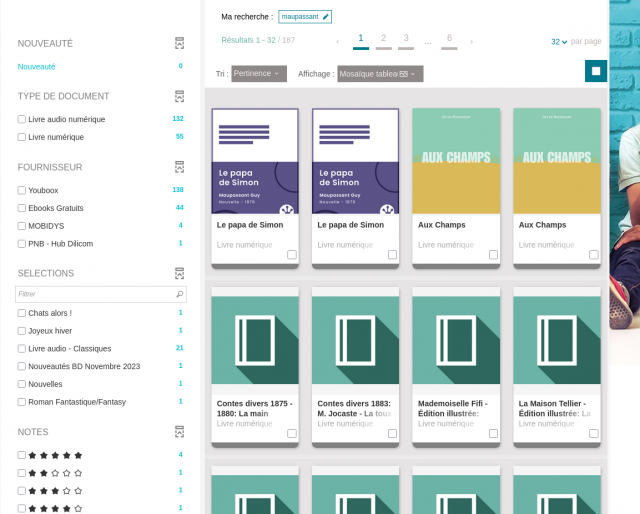Check Livre audio numérique filter
640x514 pixels.
[22, 119]
